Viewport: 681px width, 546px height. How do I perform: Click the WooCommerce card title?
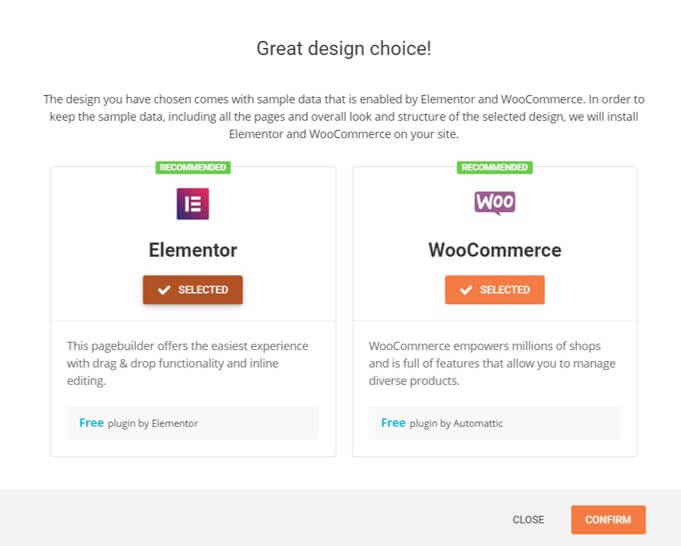tap(494, 250)
